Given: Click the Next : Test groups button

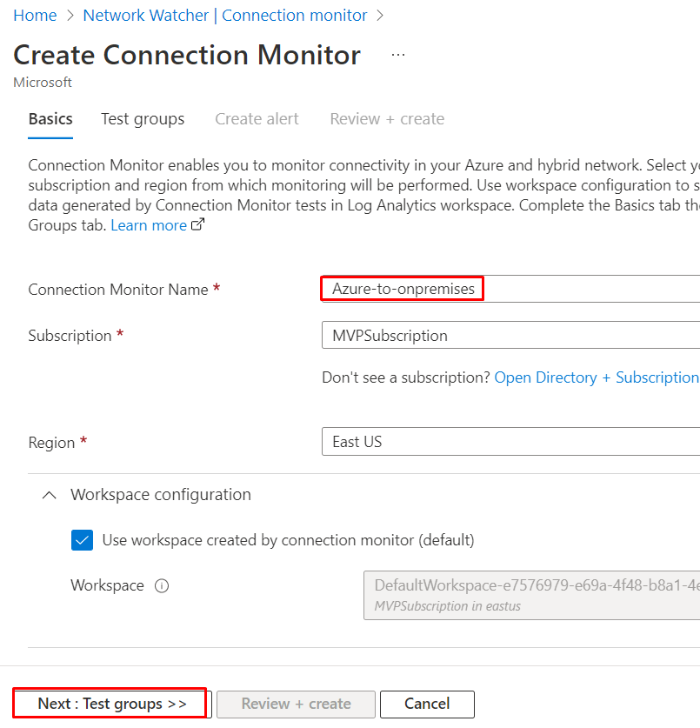Looking at the screenshot, I should [109, 703].
